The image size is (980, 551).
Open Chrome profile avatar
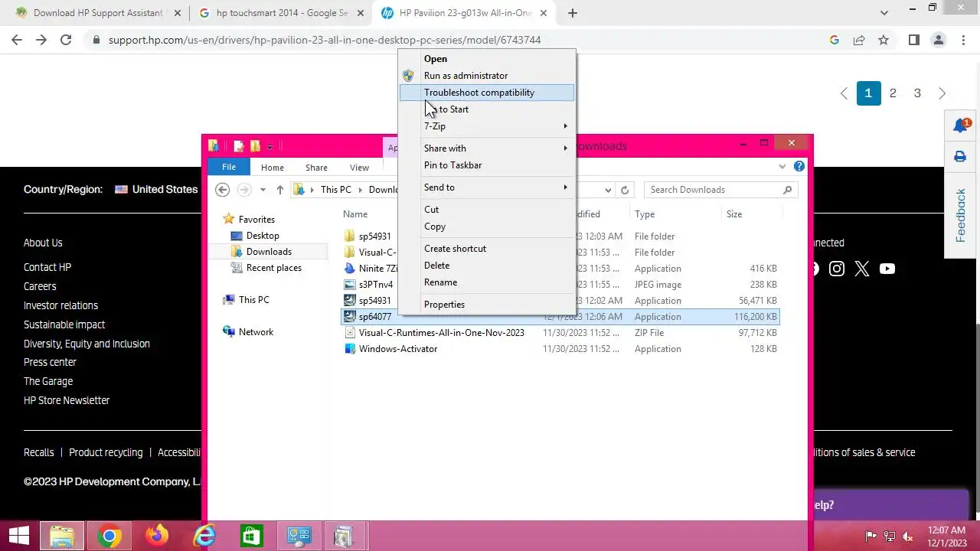coord(938,40)
